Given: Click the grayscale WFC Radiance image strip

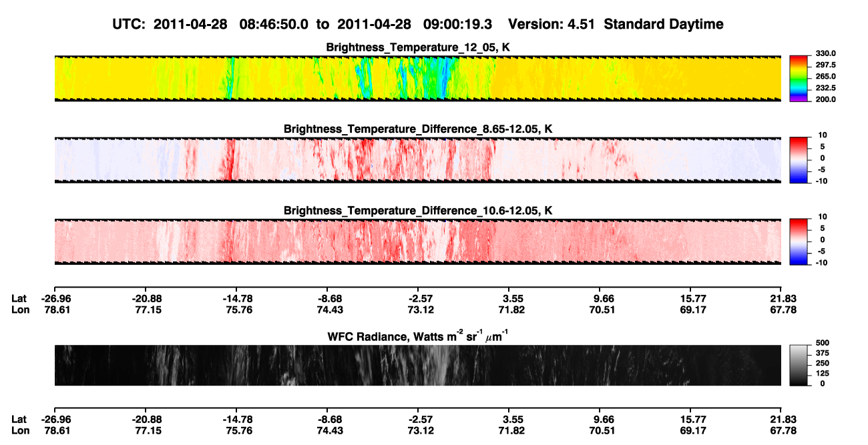Looking at the screenshot, I should click(x=418, y=365).
